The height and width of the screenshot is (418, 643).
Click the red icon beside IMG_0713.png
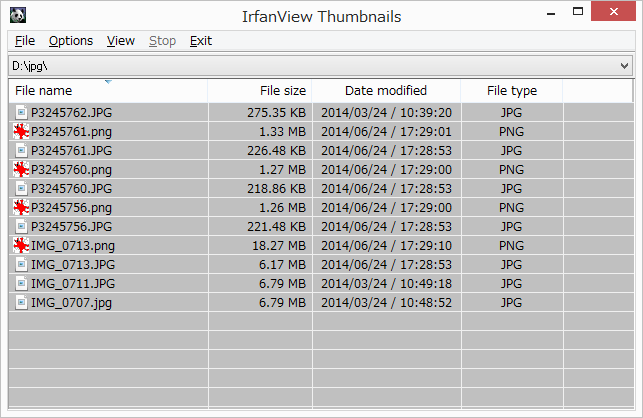21,246
